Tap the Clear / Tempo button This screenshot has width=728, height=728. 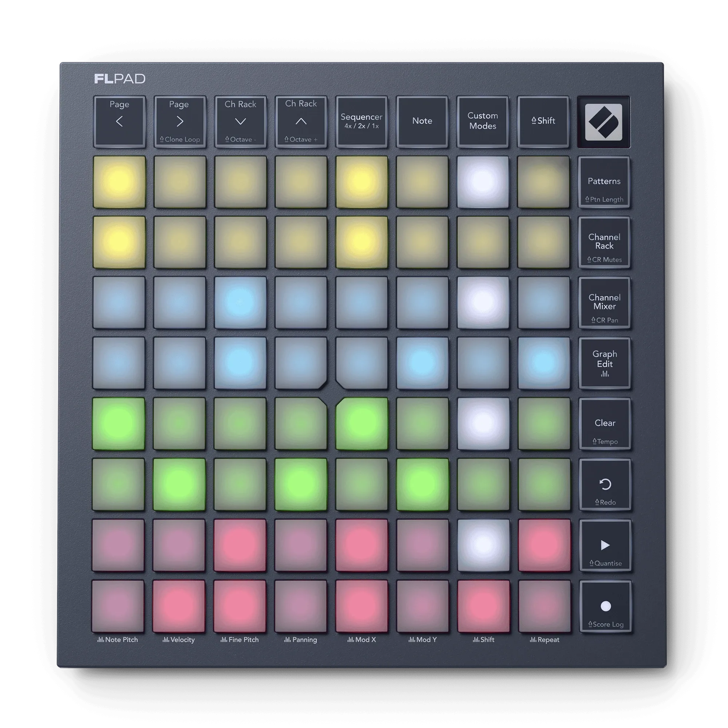coord(605,424)
